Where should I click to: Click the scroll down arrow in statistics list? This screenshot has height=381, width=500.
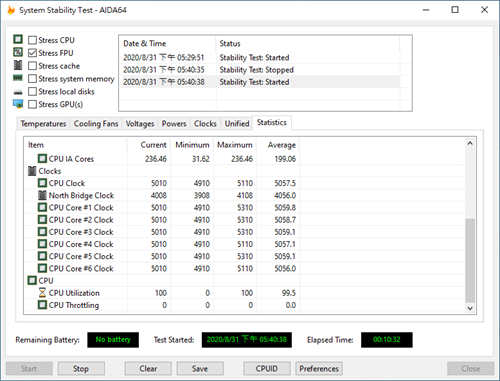pyautogui.click(x=470, y=308)
